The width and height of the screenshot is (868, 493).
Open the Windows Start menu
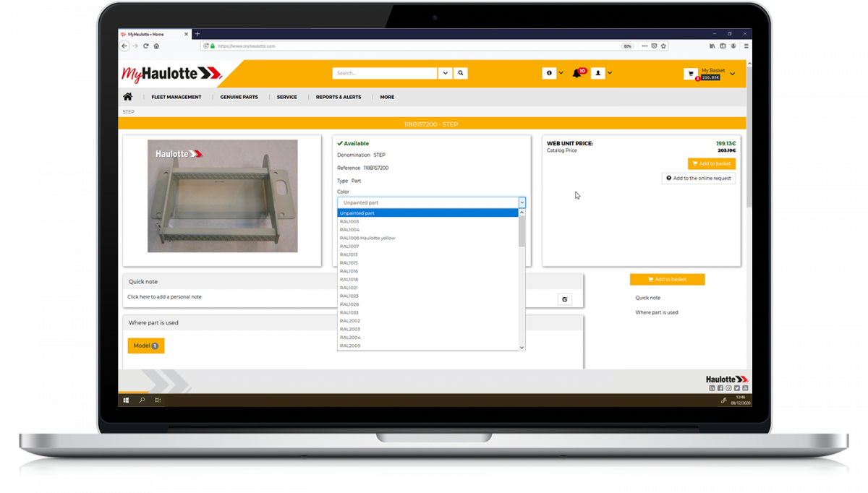126,400
